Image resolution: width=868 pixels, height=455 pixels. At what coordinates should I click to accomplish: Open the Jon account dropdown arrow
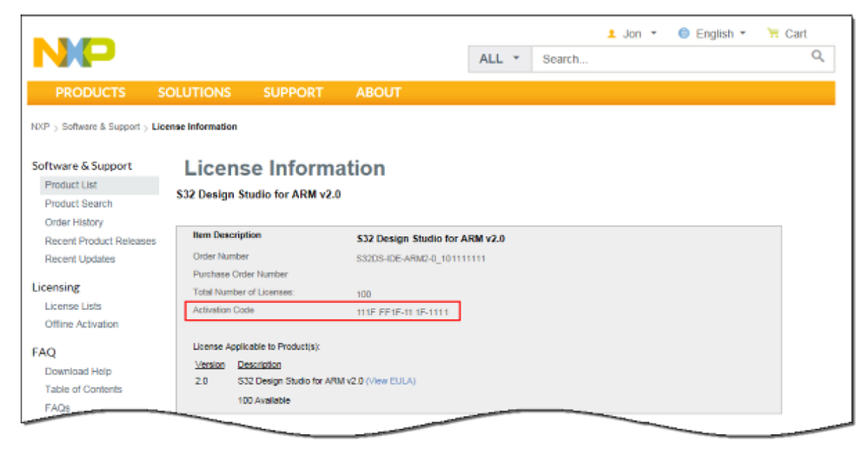[653, 33]
